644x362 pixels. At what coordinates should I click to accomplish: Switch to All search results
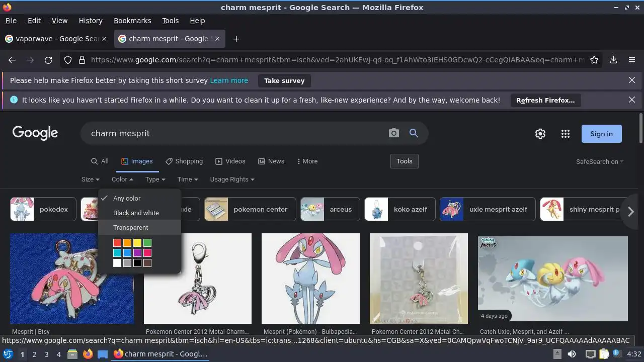coord(100,161)
